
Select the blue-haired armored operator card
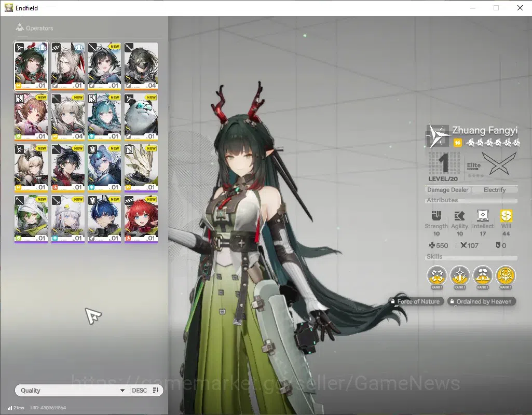(104, 168)
